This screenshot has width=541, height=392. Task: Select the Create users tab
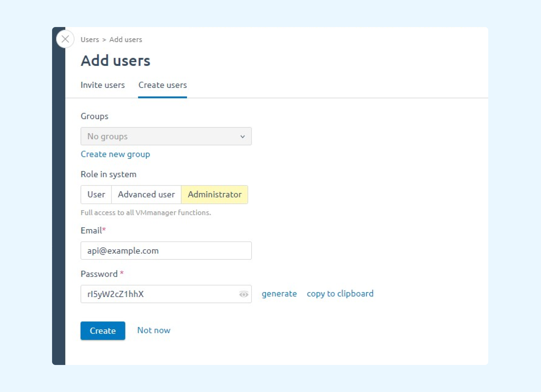point(163,85)
